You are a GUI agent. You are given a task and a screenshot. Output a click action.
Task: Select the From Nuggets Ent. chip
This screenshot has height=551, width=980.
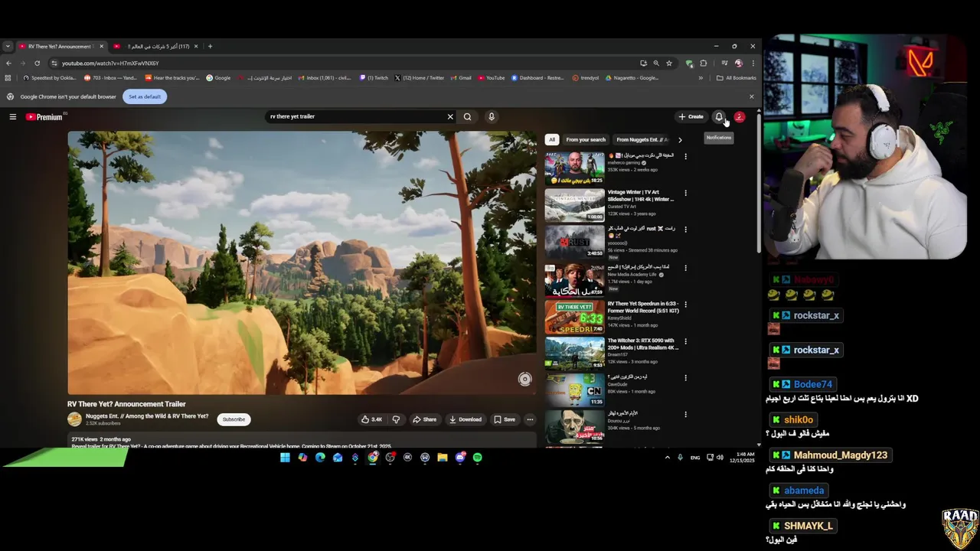tap(642, 139)
